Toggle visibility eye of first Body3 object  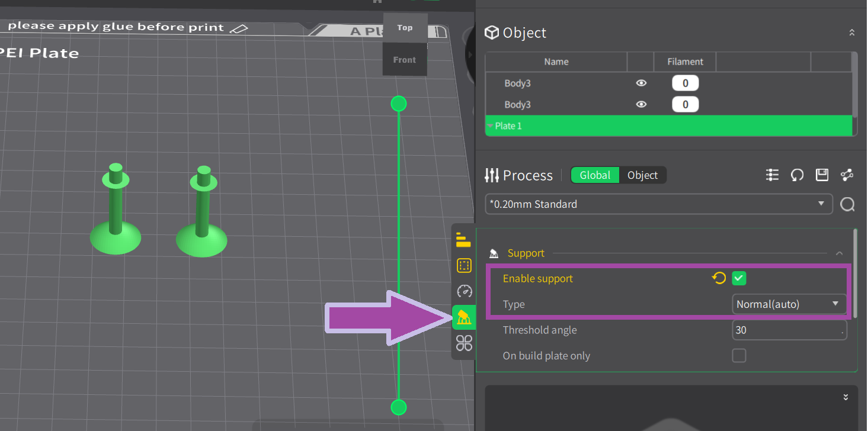coord(640,83)
